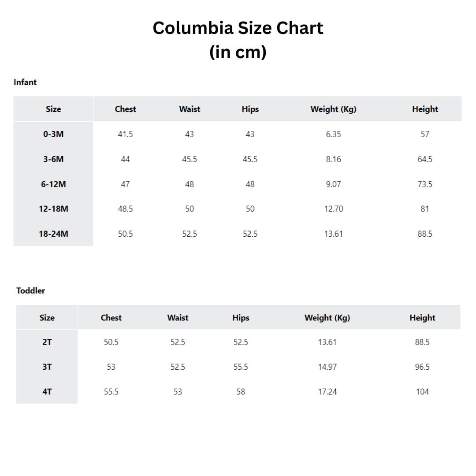This screenshot has height=476, width=476.
Task: Click the Toddler table Hips header
Action: coord(241,318)
